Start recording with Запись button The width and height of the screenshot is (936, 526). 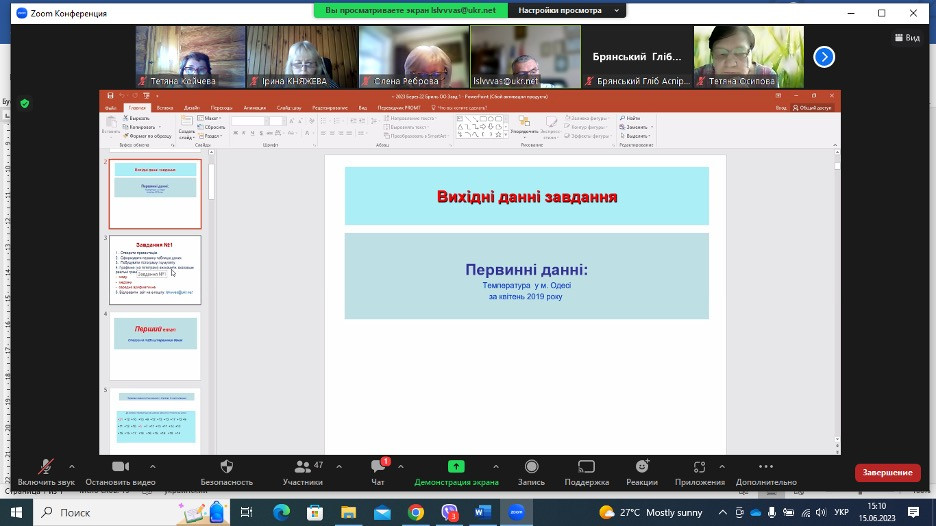tap(531, 468)
